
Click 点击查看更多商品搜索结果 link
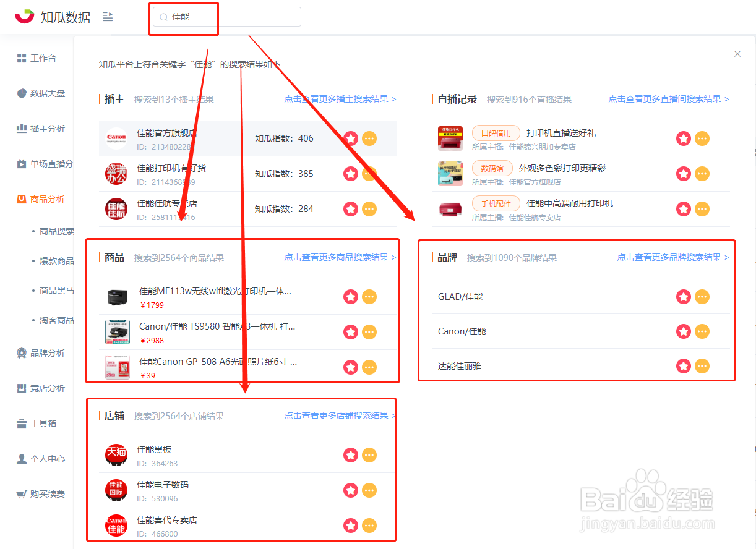tap(340, 257)
